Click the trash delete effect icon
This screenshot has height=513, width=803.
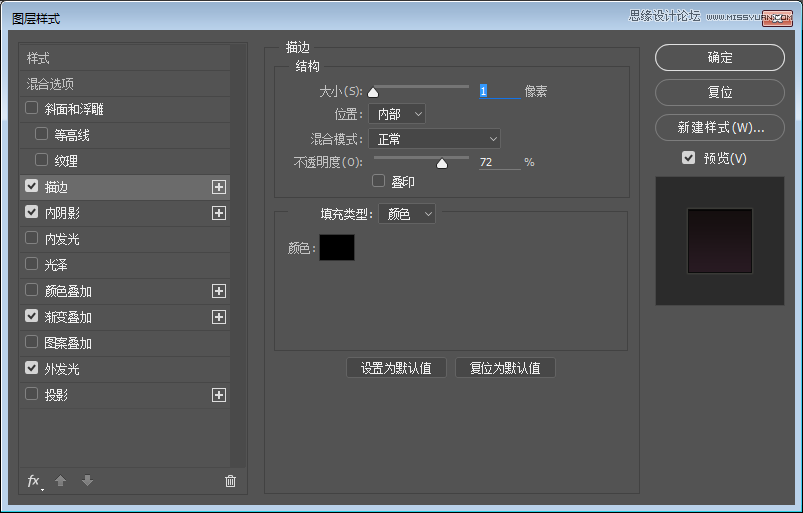tap(230, 481)
